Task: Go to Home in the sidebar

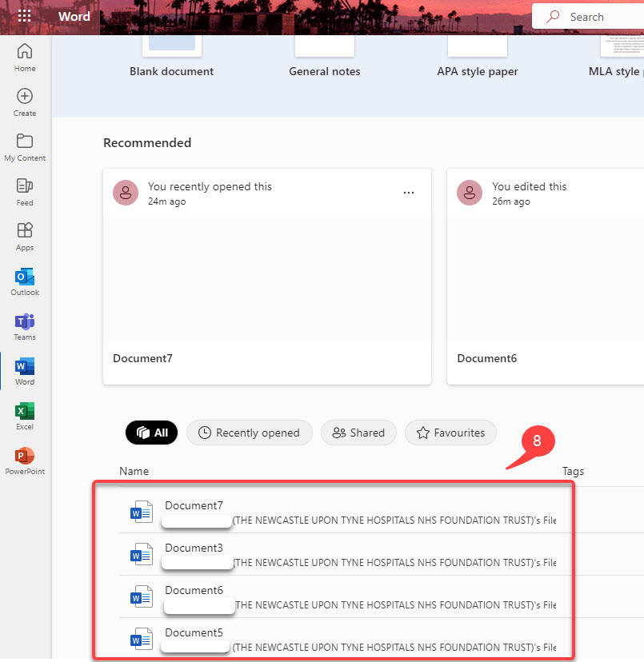Action: pos(25,58)
